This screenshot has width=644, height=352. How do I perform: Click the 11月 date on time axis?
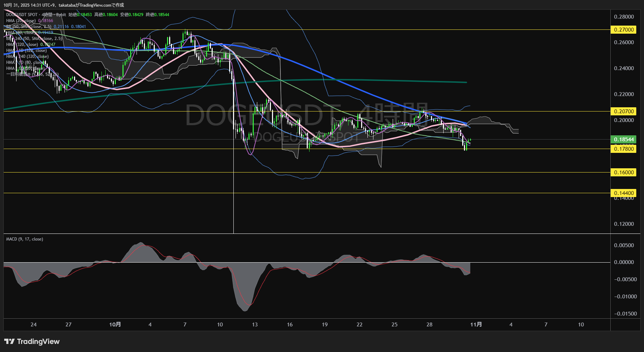(476, 325)
